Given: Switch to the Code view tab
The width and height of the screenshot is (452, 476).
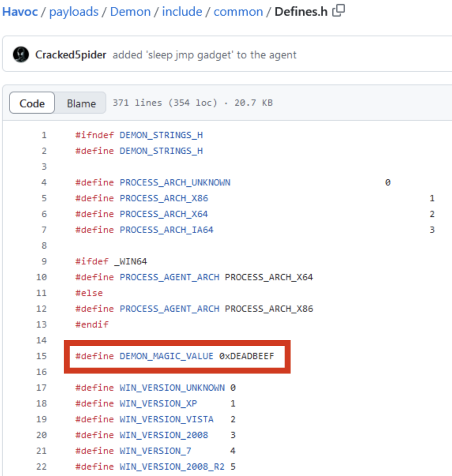Looking at the screenshot, I should point(32,103).
